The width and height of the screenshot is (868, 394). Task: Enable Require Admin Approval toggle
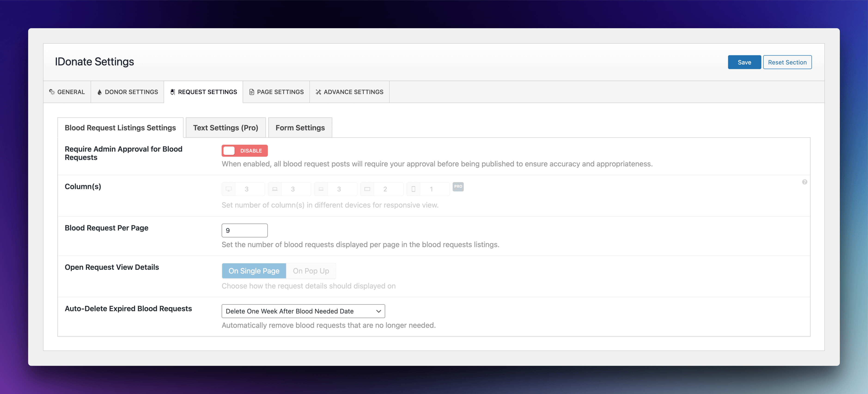244,151
